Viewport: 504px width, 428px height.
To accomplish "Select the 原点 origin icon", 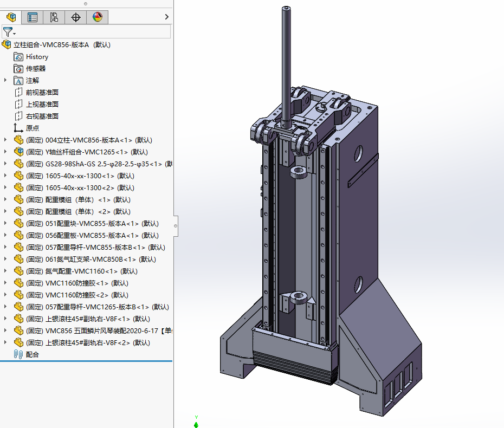I will coord(18,128).
